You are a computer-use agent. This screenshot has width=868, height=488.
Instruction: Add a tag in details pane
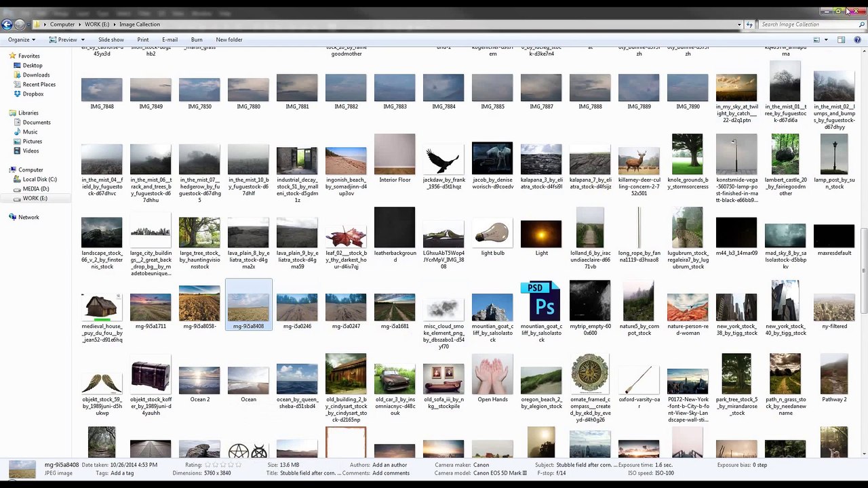click(121, 473)
